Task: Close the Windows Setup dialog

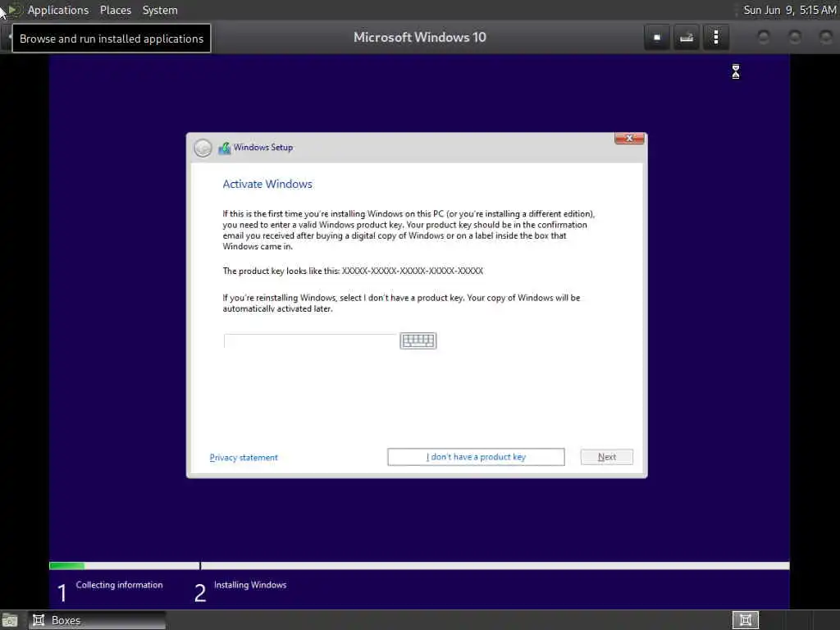Action: (629, 139)
